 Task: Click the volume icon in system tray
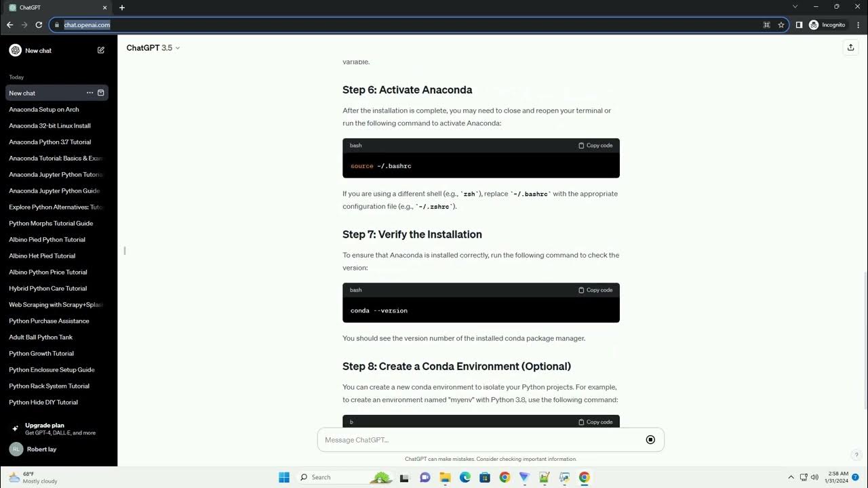tap(814, 477)
